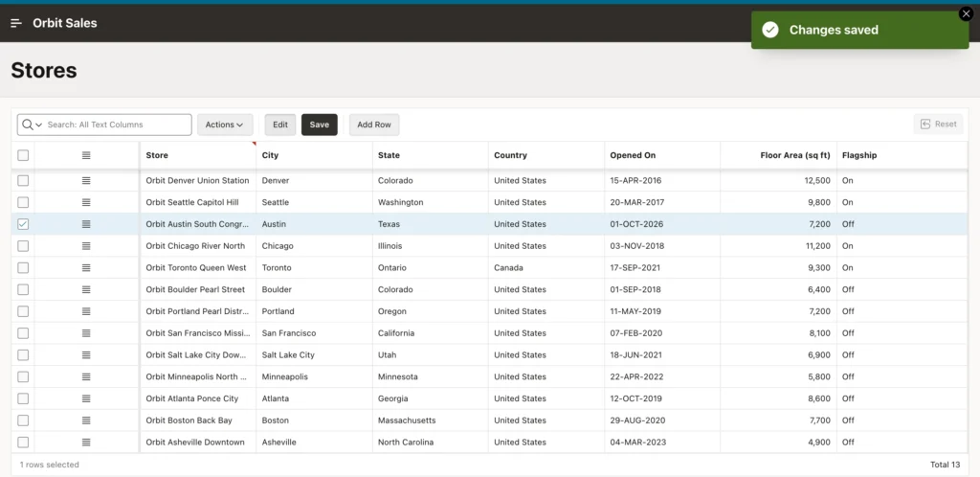Open row actions menu for Salt Lake City store
This screenshot has width=980, height=477.
(x=86, y=354)
